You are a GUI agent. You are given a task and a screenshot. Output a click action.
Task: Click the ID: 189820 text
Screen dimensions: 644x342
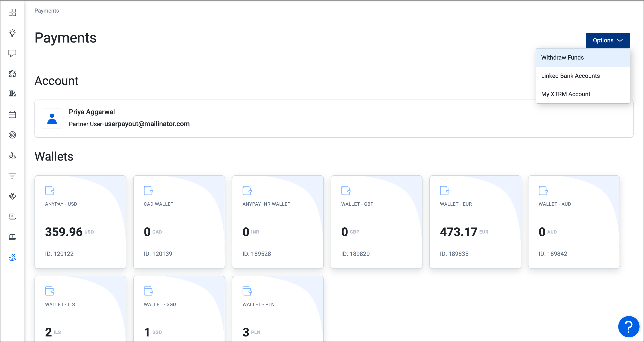tap(356, 254)
